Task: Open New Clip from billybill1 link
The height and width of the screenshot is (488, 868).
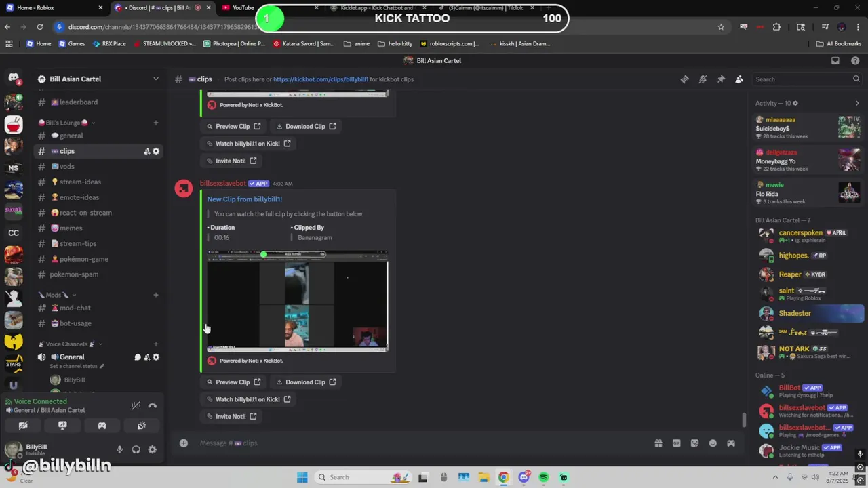Action: pyautogui.click(x=244, y=199)
